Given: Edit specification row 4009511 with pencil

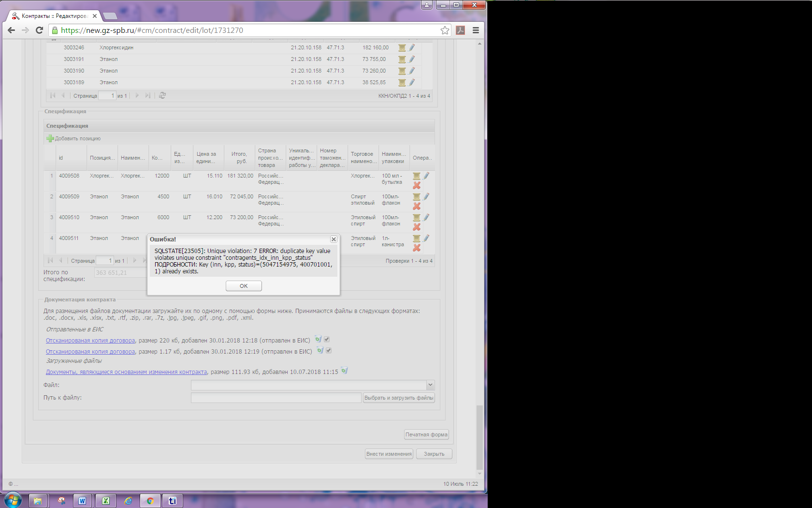Looking at the screenshot, I should pos(426,238).
